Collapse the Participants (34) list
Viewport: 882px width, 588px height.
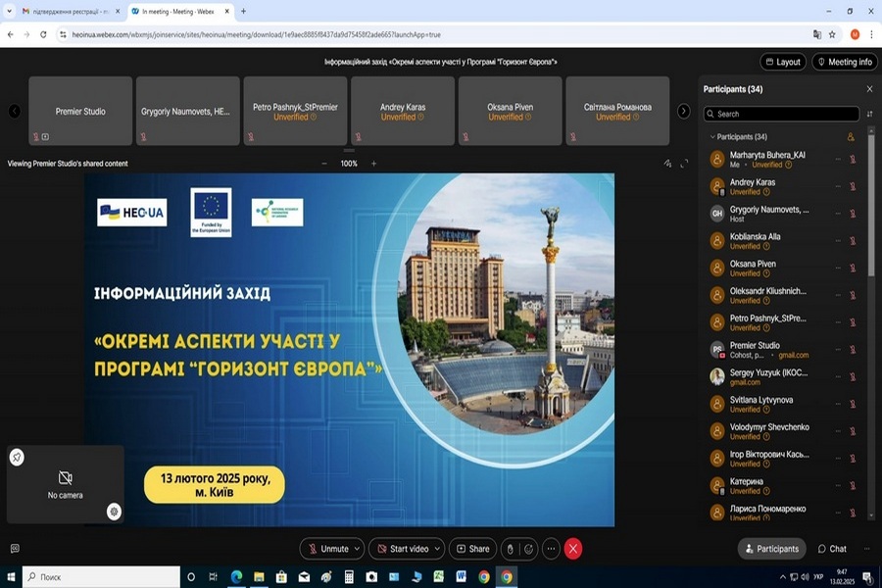click(x=710, y=137)
